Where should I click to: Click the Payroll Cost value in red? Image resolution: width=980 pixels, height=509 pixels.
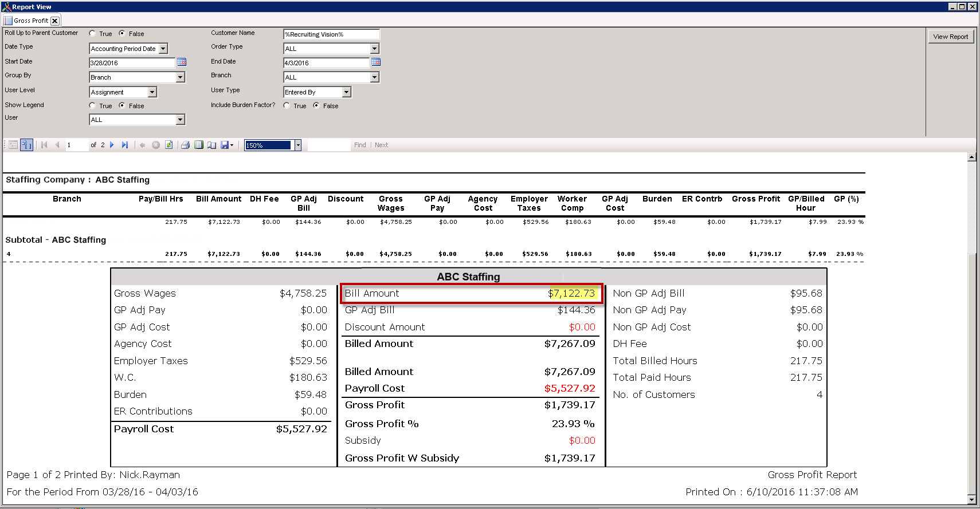(570, 388)
